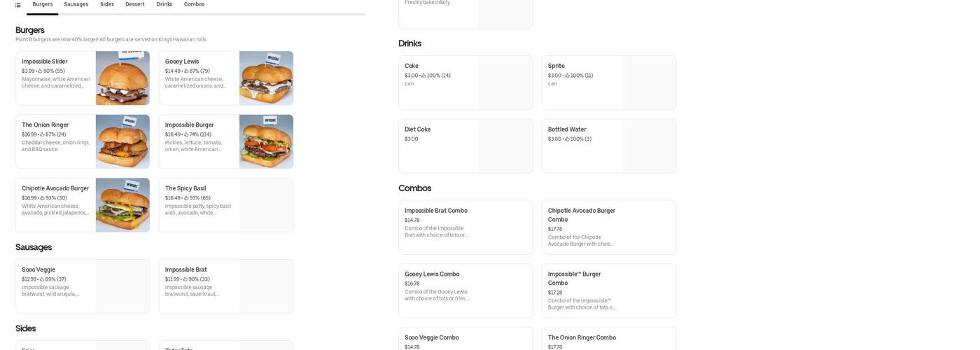Jump to the Drinks tab
Screen dimensions: 980x350
pos(164,4)
